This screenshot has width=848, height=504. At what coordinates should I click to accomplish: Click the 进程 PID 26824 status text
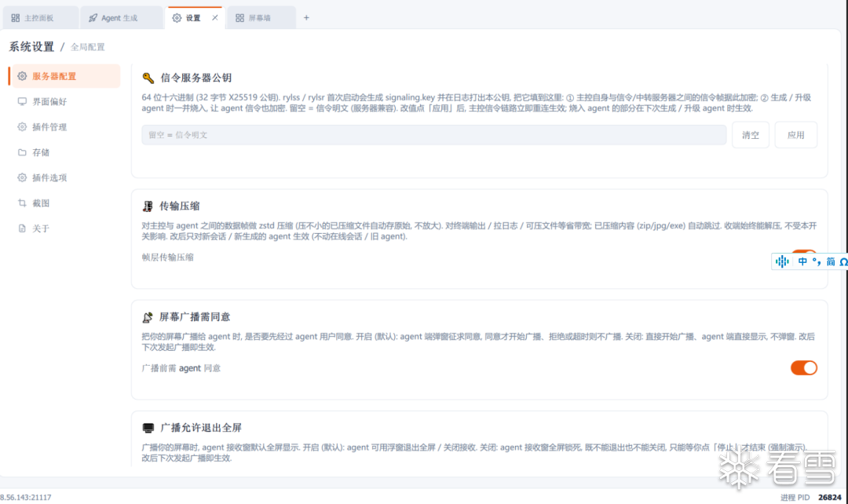tap(810, 497)
